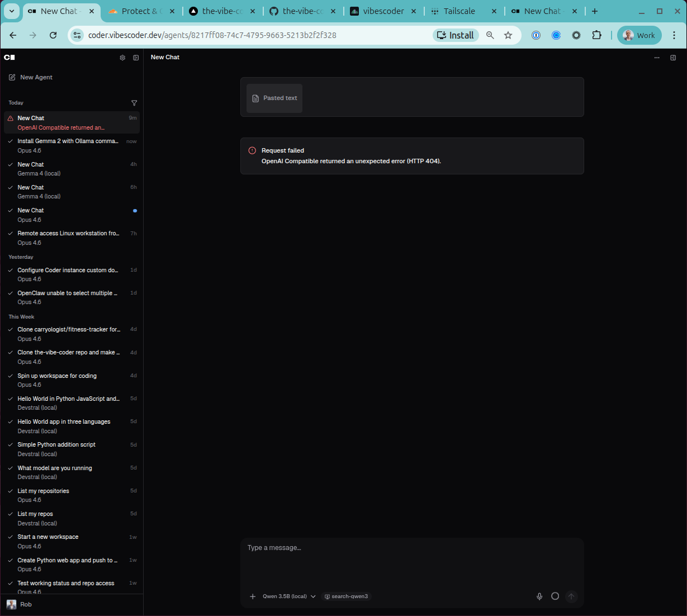Click the circle icon next to microphone
This screenshot has height=616, width=687.
tap(555, 596)
